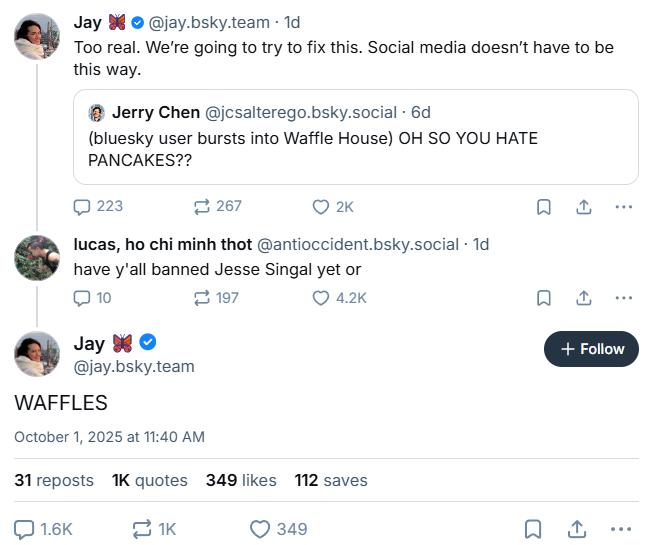Share Jay's top quote post
The height and width of the screenshot is (545, 649).
583,207
